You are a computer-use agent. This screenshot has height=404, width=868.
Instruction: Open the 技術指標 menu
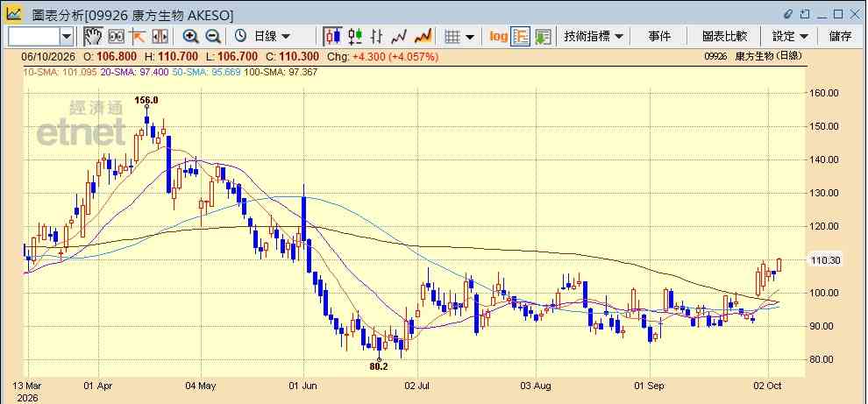click(594, 37)
